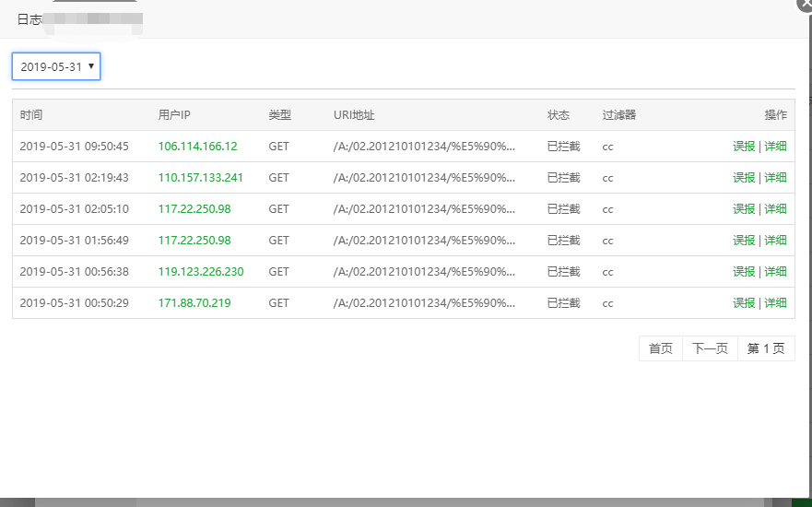This screenshot has width=812, height=507.
Task: Click the 时间 column header
Action: pos(31,115)
